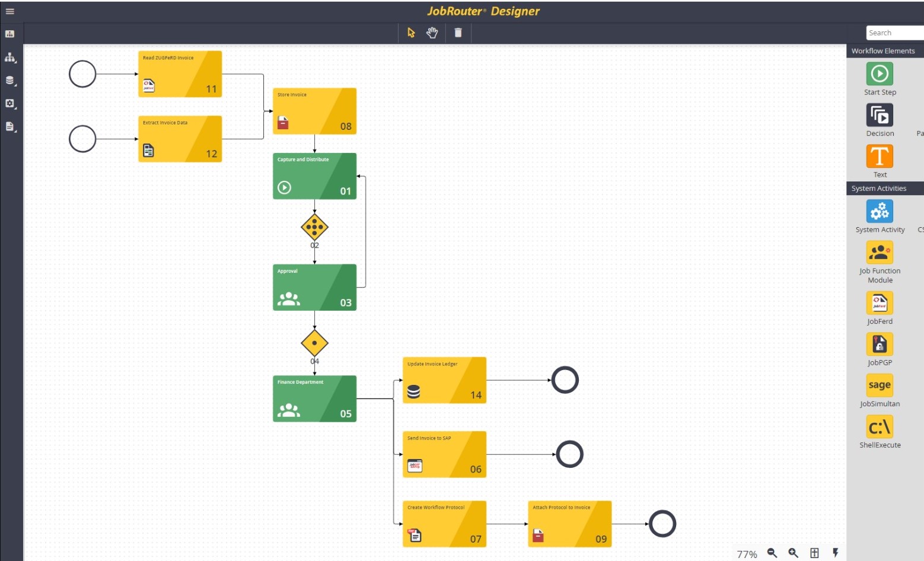Select the pointer selection tool
This screenshot has height=561, width=924.
click(411, 33)
